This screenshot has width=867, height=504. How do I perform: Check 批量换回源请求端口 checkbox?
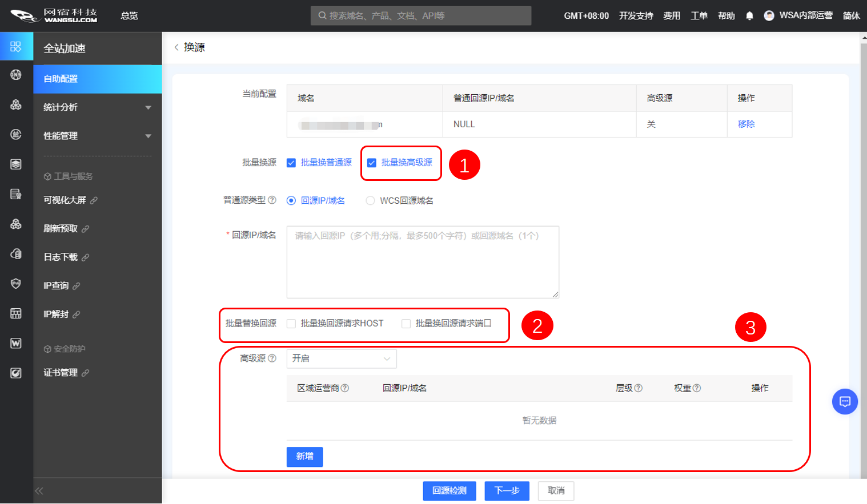406,324
